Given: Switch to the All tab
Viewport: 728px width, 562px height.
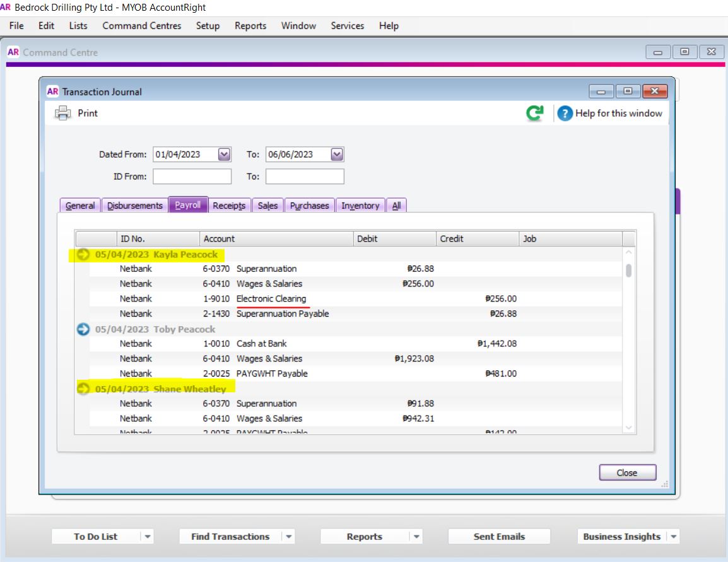Looking at the screenshot, I should (x=396, y=205).
